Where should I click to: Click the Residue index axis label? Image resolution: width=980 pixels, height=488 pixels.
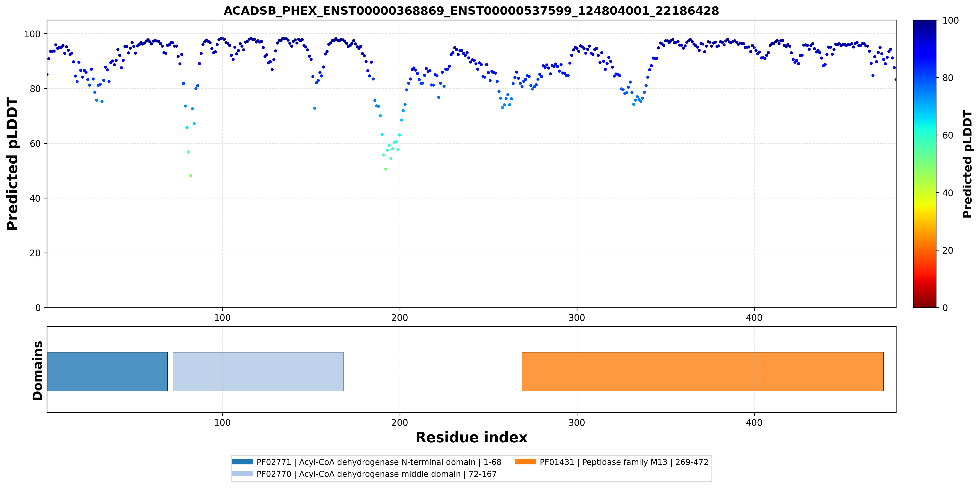471,437
